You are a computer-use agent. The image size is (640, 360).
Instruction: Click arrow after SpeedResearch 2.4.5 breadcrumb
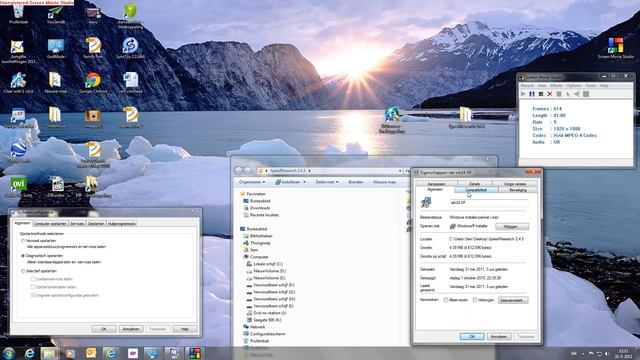coord(309,171)
